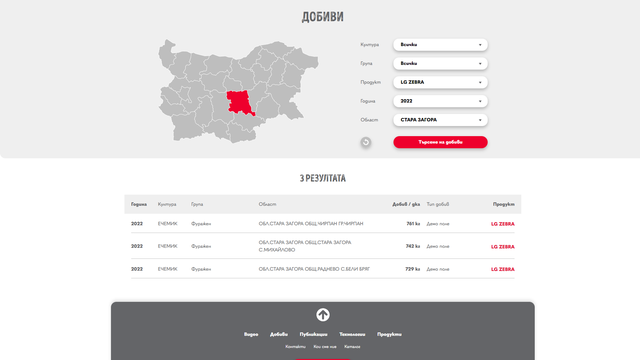Follow the Каталог footer link
The image size is (640, 360).
click(x=352, y=347)
